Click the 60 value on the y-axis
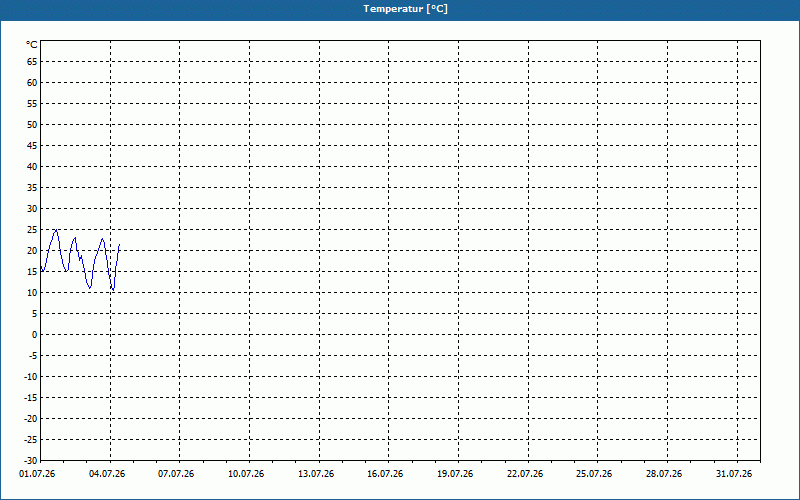 [x=32, y=83]
